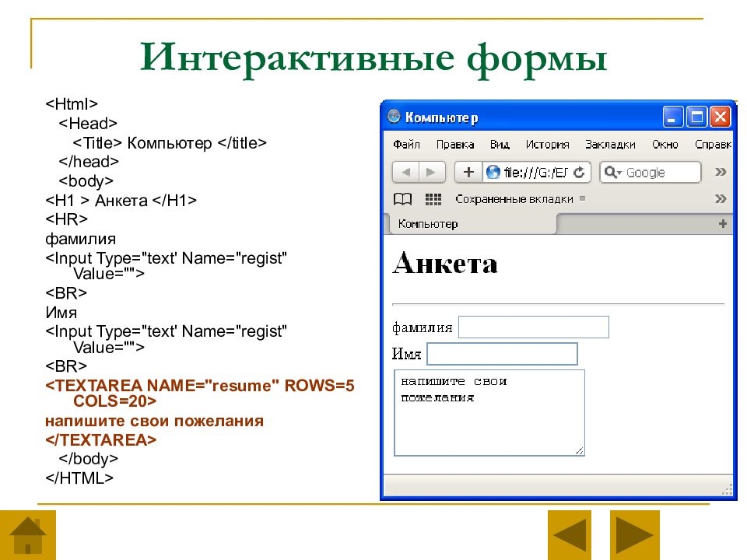Go to the home slide button
The image size is (747, 560).
pos(28,535)
